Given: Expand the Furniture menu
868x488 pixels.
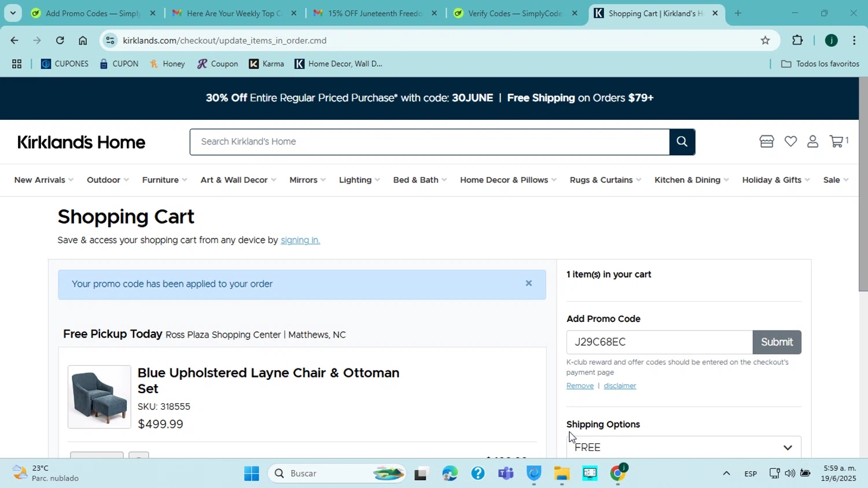Looking at the screenshot, I should (164, 180).
